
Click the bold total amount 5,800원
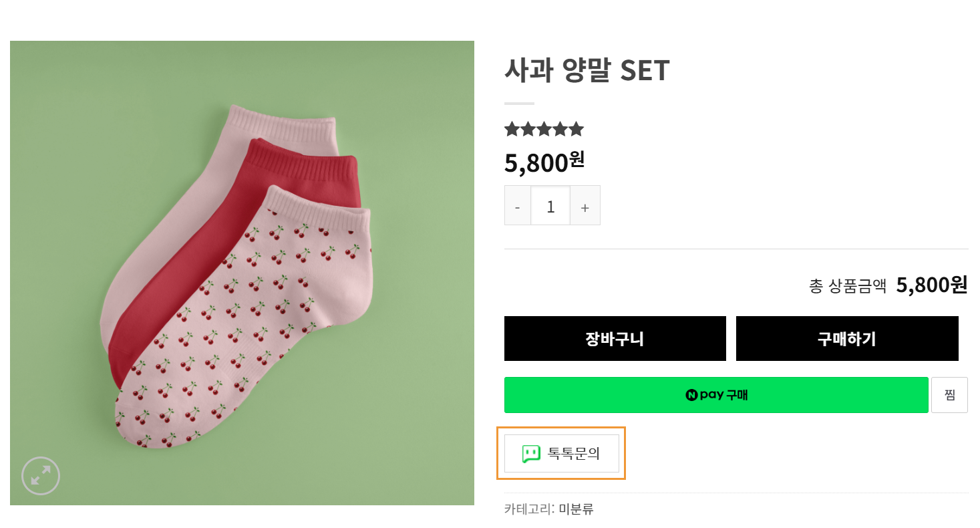(931, 285)
